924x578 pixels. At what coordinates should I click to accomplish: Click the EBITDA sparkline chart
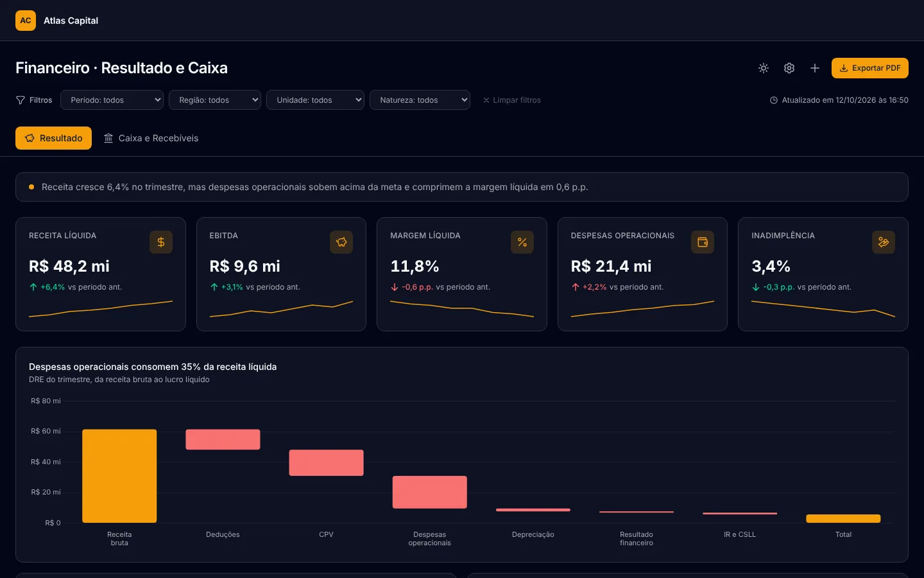(281, 309)
